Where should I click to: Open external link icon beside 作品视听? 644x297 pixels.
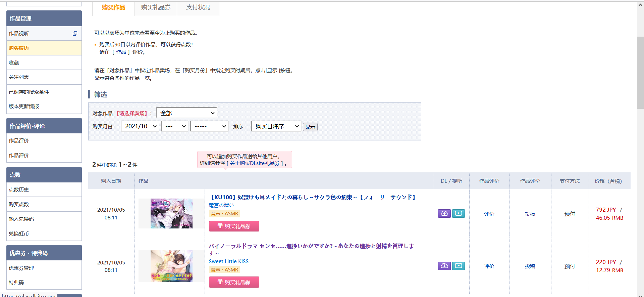coord(75,34)
